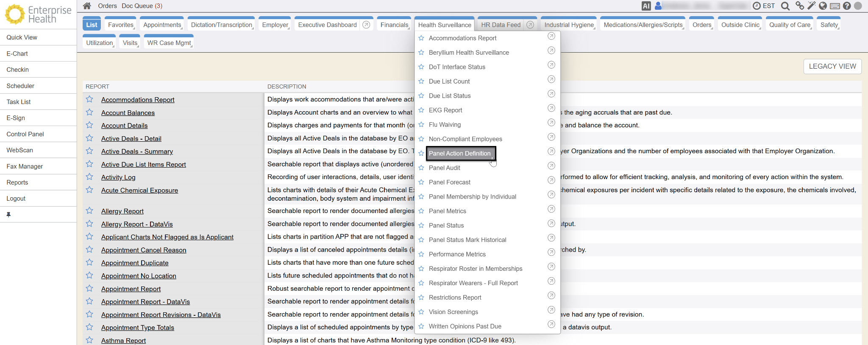
Task: Open the Allergy Report link
Action: 122,211
